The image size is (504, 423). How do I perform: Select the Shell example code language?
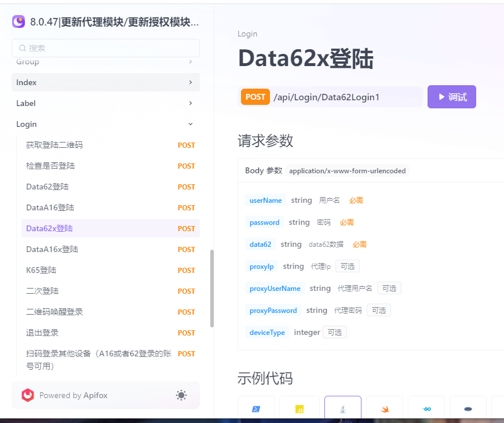coord(255,409)
